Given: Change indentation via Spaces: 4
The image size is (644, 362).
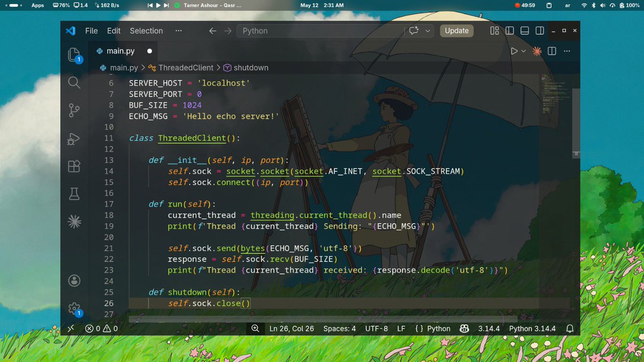Looking at the screenshot, I should click(339, 328).
